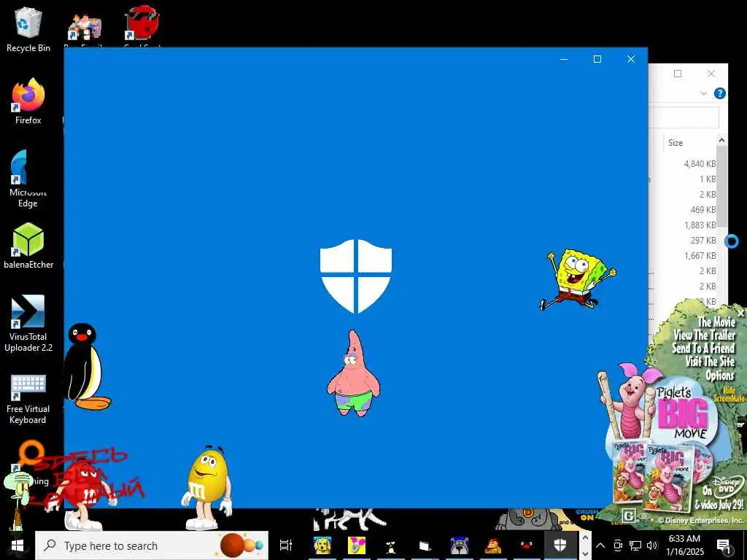This screenshot has height=560, width=747.
Task: Click the taskbar search box
Action: click(152, 545)
